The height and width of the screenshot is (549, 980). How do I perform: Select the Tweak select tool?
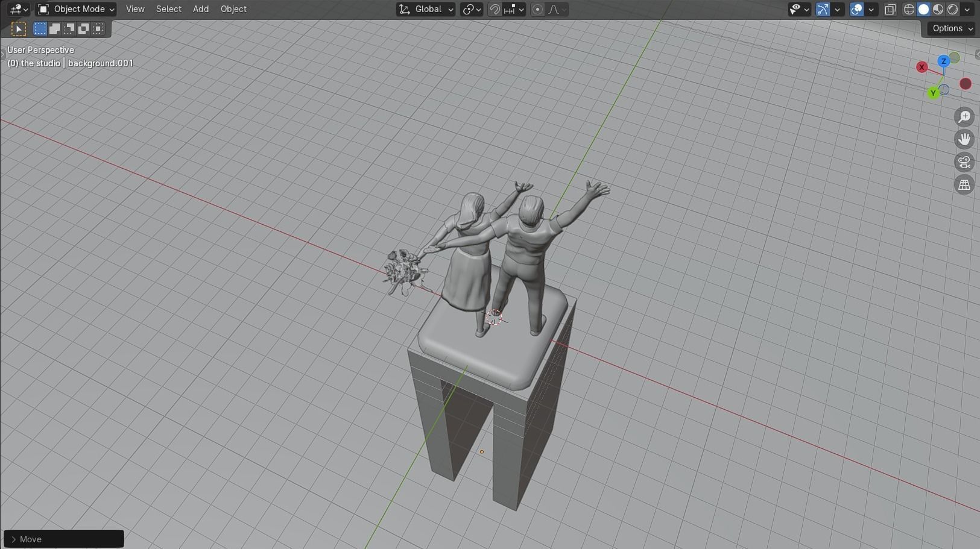tap(19, 28)
